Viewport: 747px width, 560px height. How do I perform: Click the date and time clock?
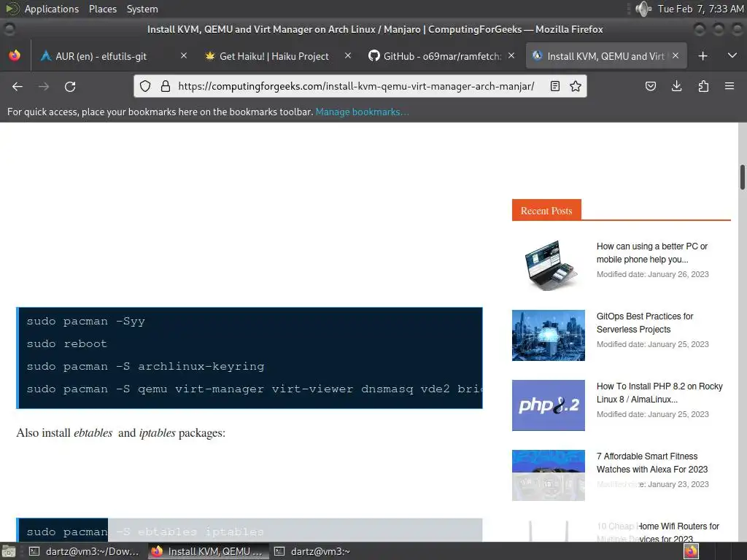coord(700,9)
